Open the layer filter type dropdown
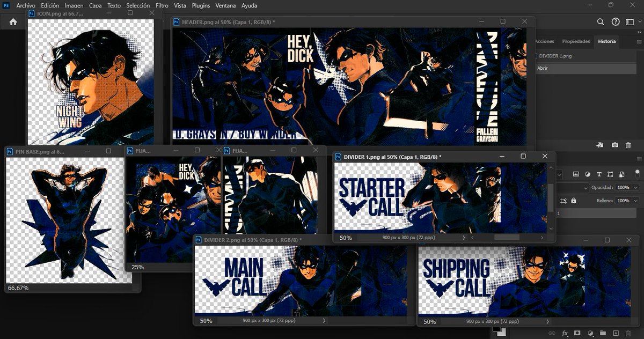This screenshot has width=644, height=339. click(560, 174)
